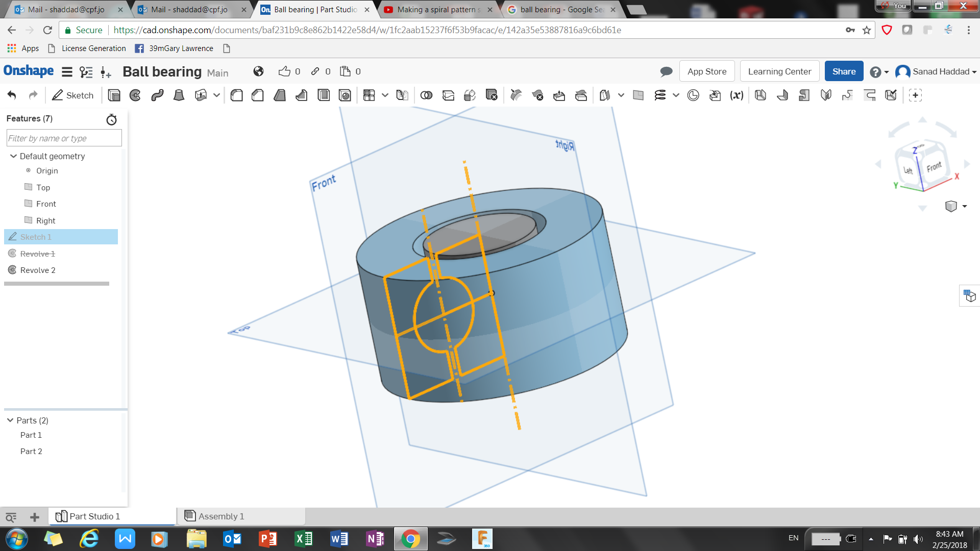
Task: Start a new Sketch
Action: pos(72,95)
